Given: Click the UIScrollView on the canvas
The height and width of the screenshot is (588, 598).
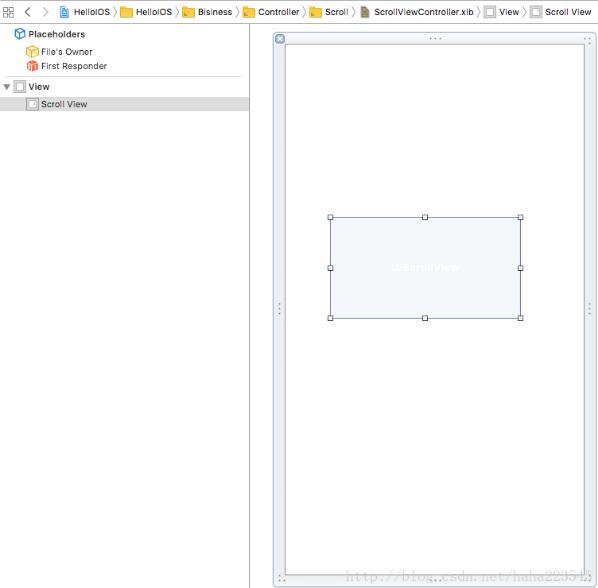Looking at the screenshot, I should (x=425, y=268).
